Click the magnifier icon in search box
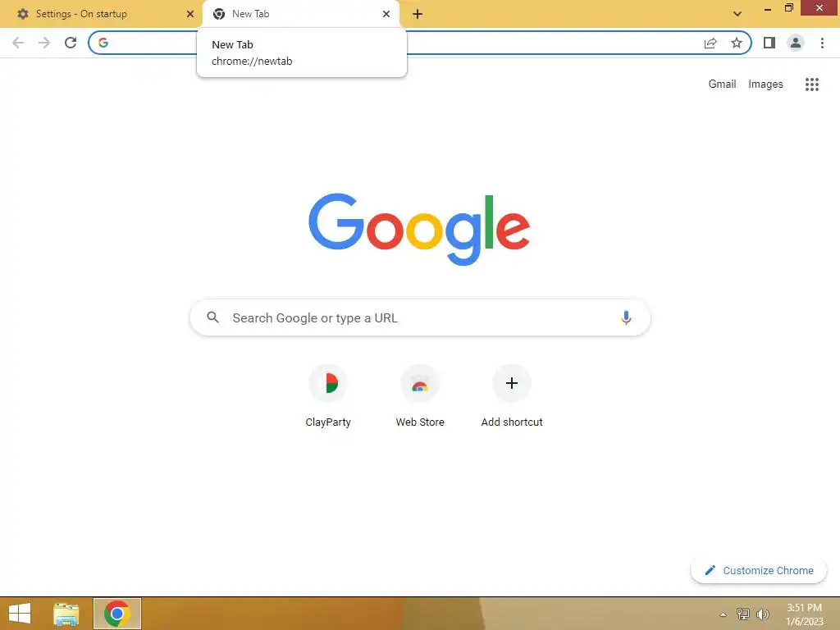 212,317
